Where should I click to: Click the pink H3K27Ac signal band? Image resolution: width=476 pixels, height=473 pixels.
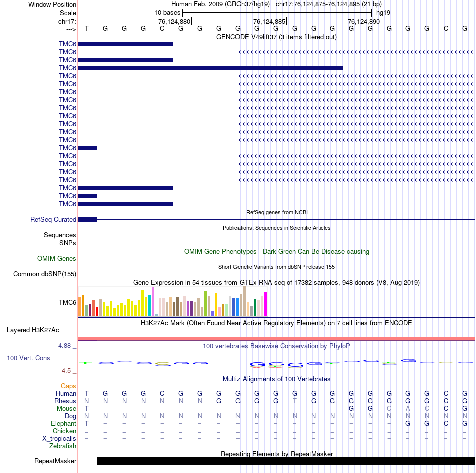point(277,339)
